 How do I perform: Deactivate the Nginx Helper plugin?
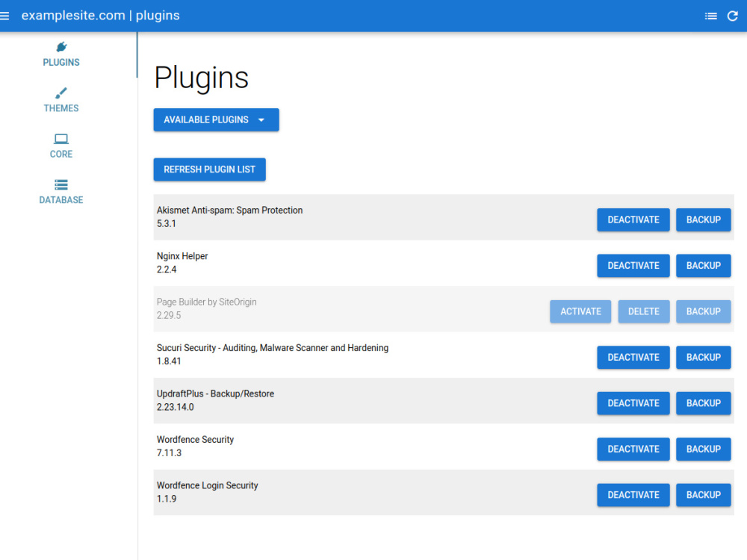[x=633, y=266]
